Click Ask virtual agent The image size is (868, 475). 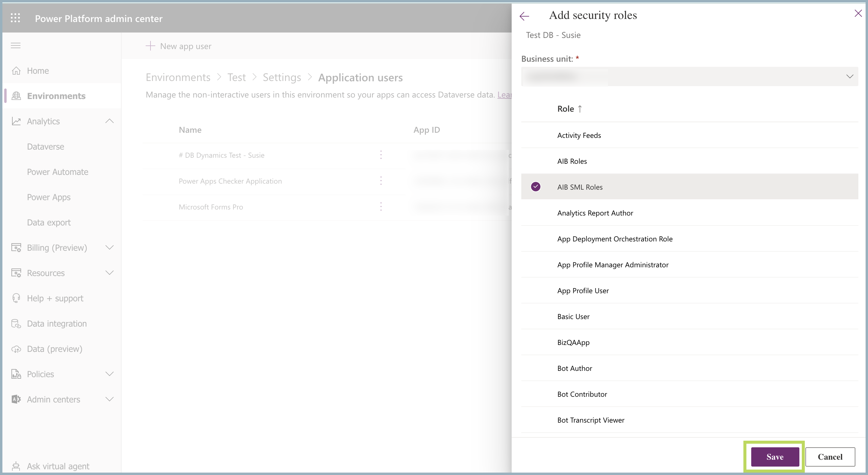[58, 466]
